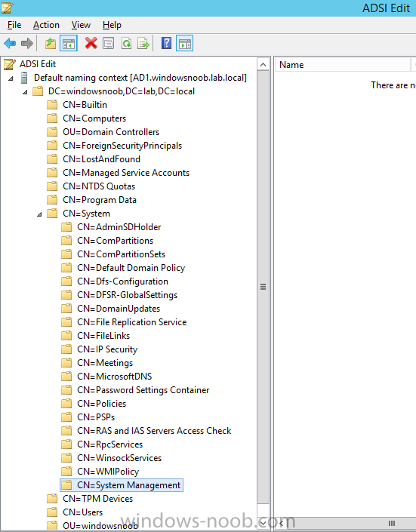Open the blue Help icon

pos(166,44)
